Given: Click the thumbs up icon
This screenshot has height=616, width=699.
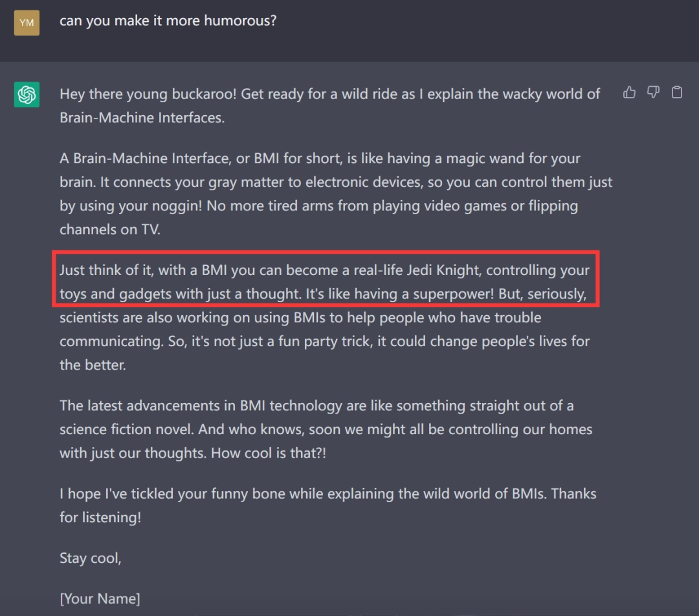Looking at the screenshot, I should [629, 93].
